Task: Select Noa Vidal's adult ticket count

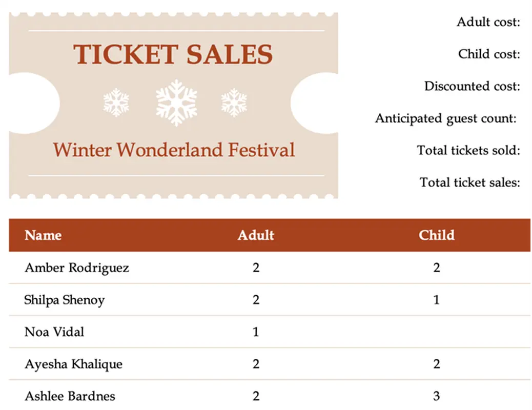Action: (x=256, y=332)
